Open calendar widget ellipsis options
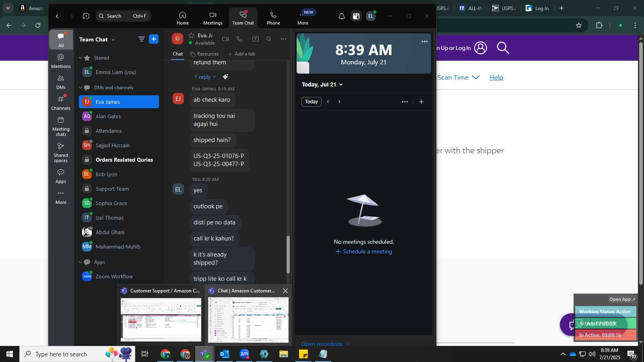Viewport: 644px width, 362px height. point(425,41)
